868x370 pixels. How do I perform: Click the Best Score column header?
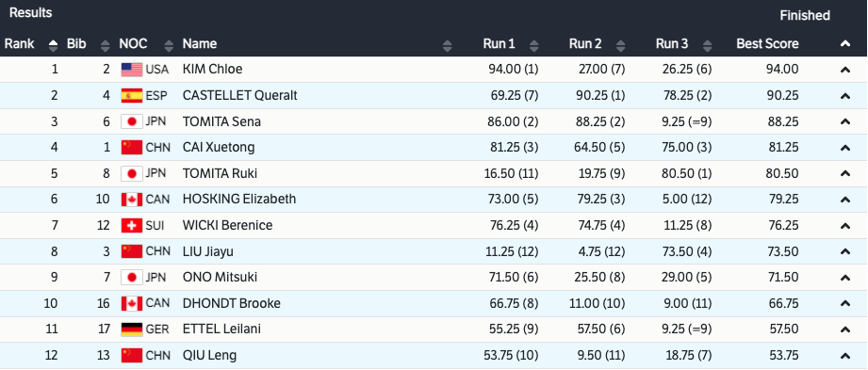(767, 43)
